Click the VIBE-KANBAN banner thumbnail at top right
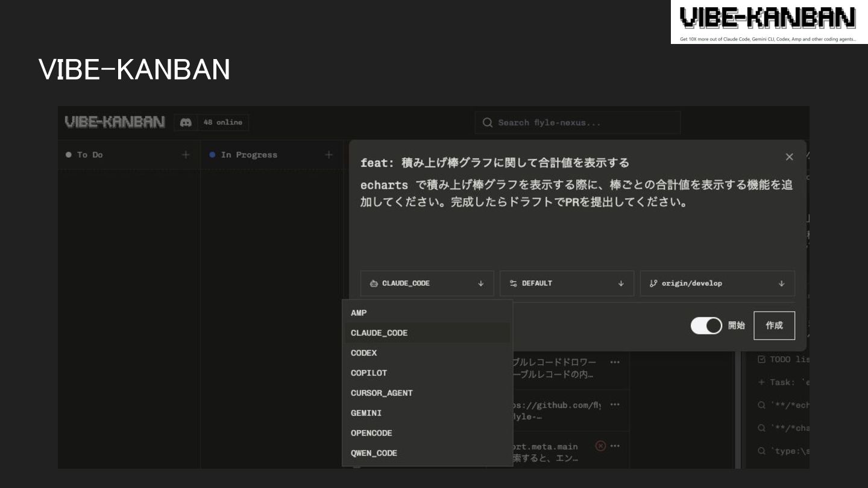The width and height of the screenshot is (868, 488). tap(769, 22)
